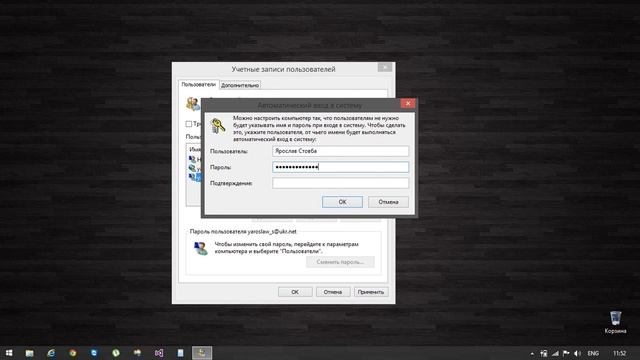Screen dimensions: 640x360
Task: Open the network signal tray icon
Action: [x=555, y=353]
